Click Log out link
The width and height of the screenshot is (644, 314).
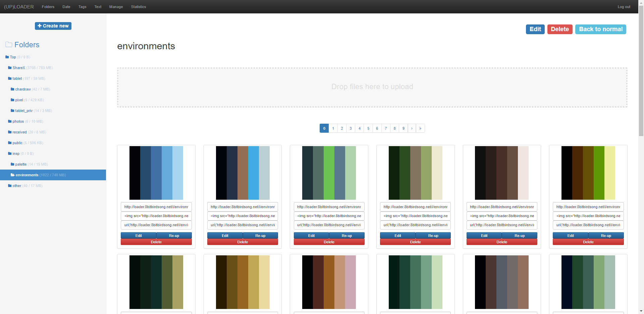(x=624, y=7)
